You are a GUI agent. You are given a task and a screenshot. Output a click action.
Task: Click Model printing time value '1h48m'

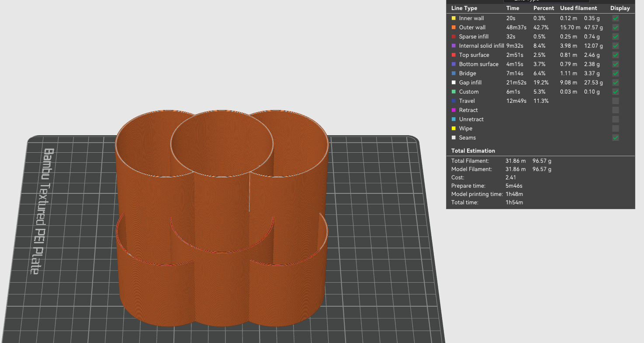tap(514, 194)
